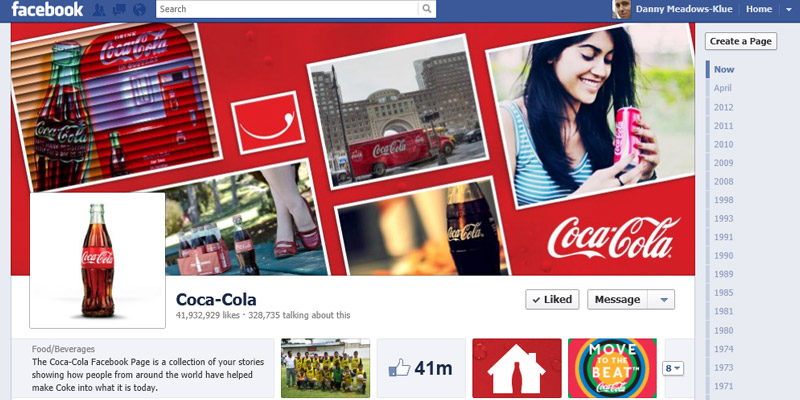
Task: Open the red house app tile
Action: click(x=517, y=368)
